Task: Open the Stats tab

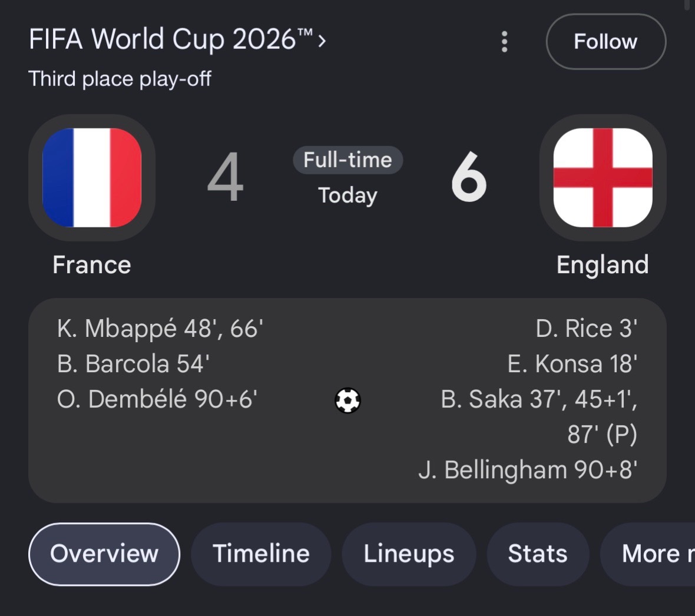Action: pos(538,554)
